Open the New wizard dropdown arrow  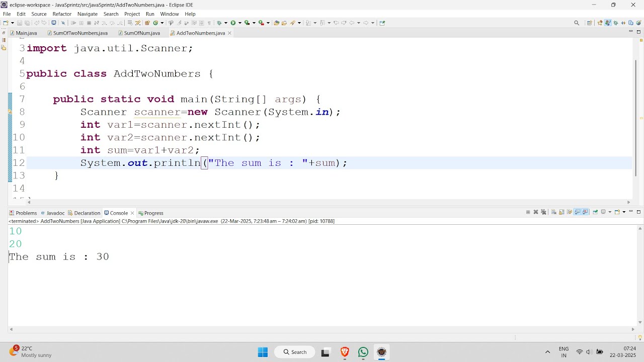click(13, 23)
